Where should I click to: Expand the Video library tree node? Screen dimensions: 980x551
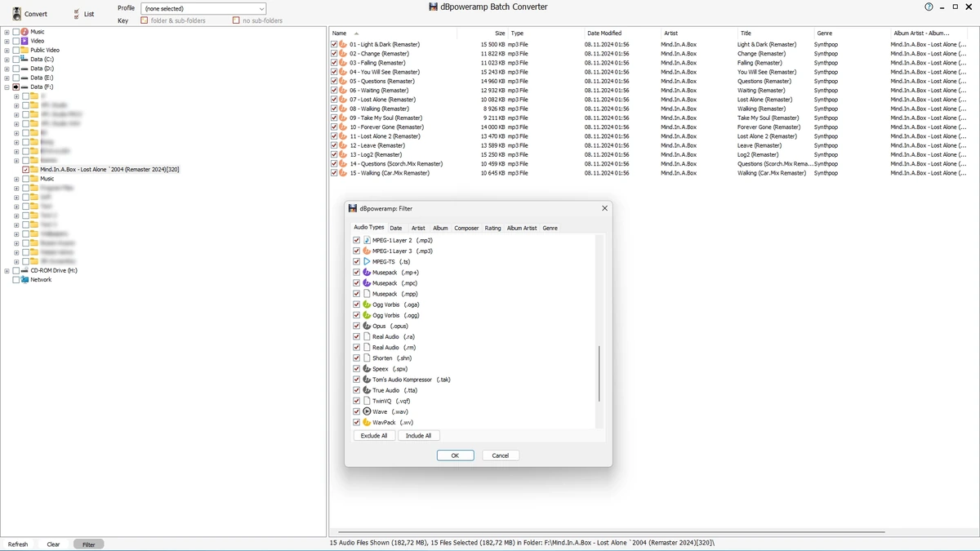coord(7,41)
